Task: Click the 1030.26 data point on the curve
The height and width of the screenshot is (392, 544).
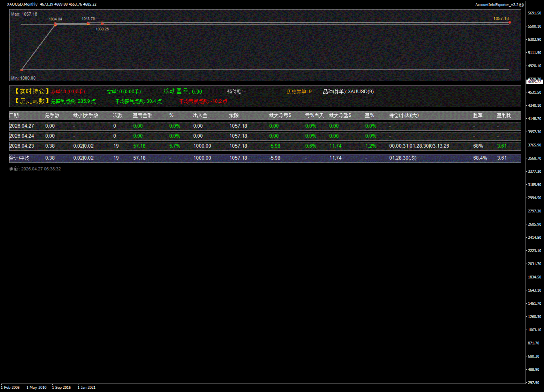Action: pyautogui.click(x=102, y=23)
